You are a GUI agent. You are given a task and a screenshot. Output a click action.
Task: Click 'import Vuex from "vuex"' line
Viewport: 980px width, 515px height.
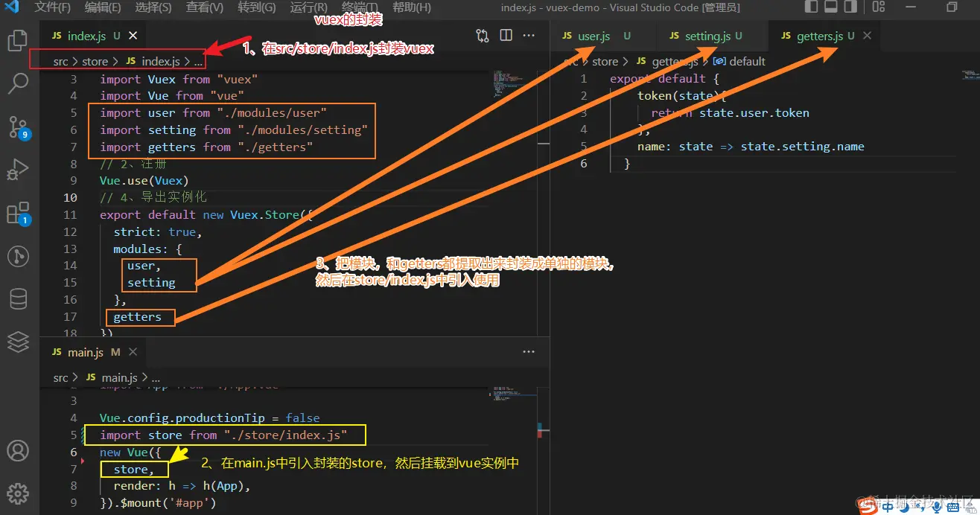point(179,79)
